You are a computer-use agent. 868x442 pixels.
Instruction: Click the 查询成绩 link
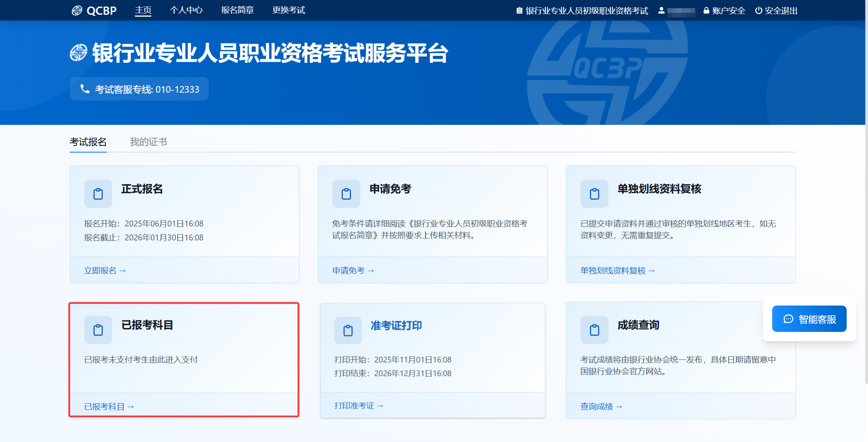coord(601,406)
